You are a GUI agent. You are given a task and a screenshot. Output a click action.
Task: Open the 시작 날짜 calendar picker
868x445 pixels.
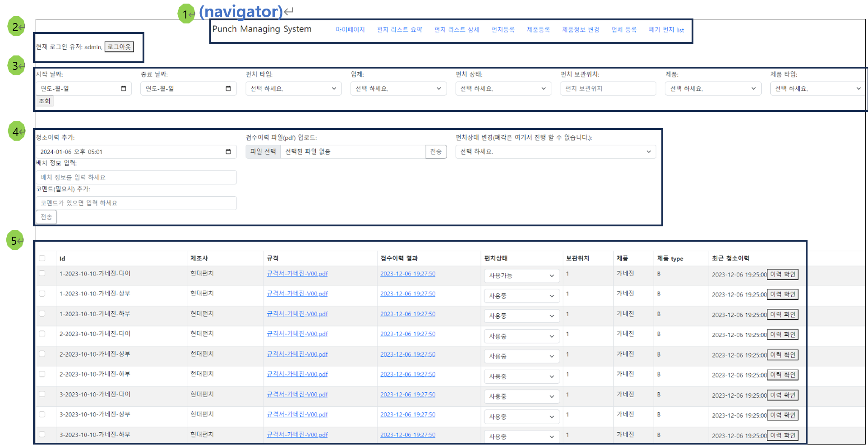click(123, 88)
